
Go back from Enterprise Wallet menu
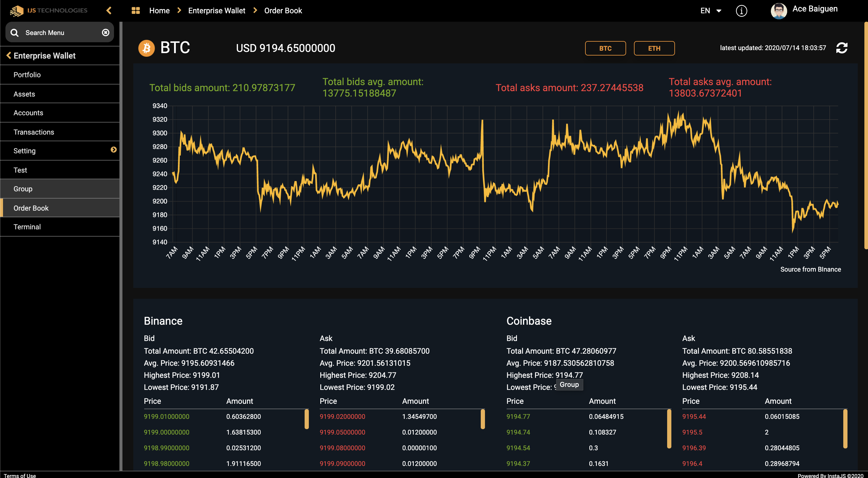click(9, 56)
